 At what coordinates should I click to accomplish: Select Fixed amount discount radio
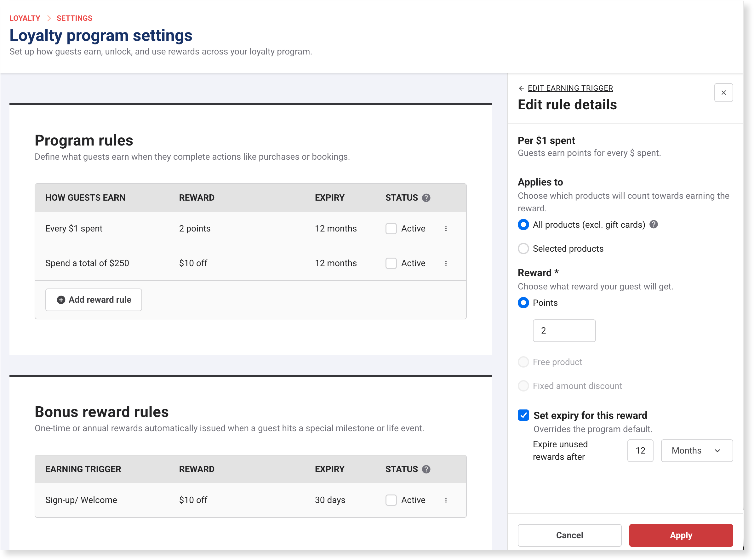523,386
